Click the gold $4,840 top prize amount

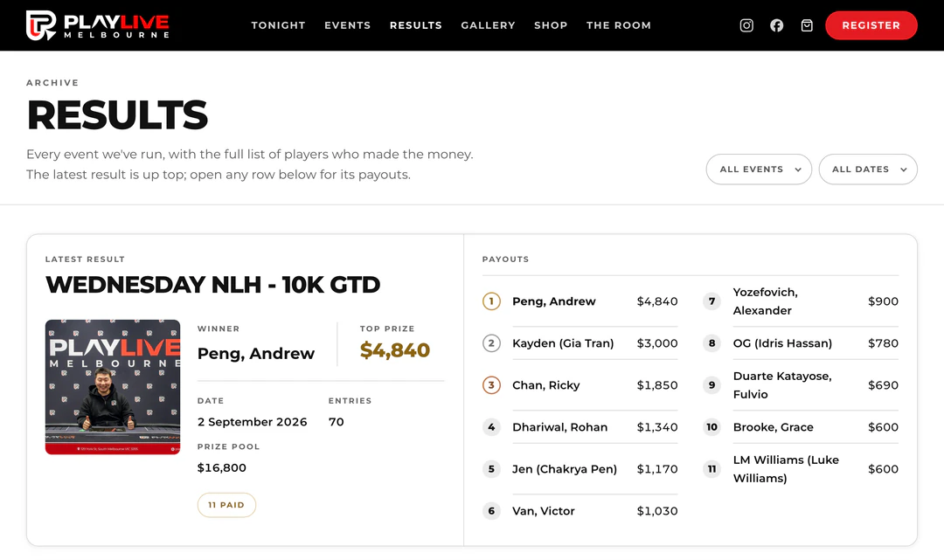(395, 350)
